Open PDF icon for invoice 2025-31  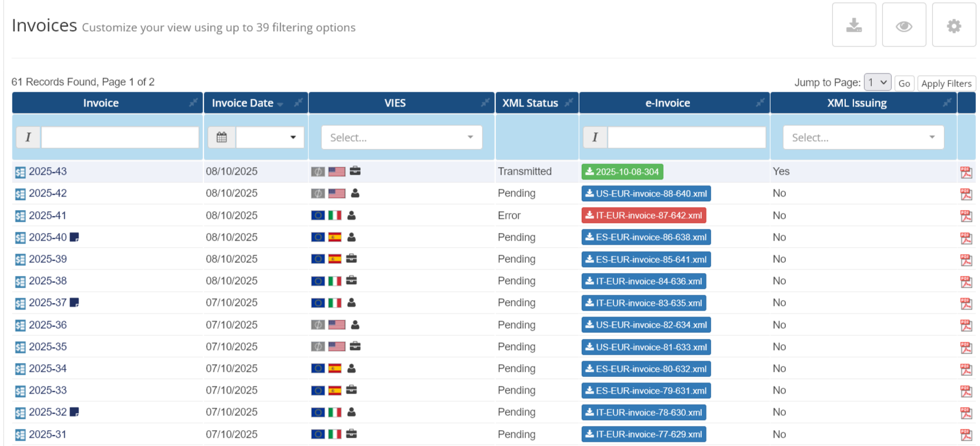965,435
